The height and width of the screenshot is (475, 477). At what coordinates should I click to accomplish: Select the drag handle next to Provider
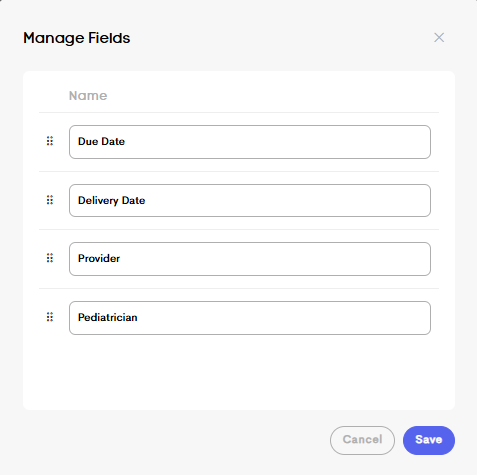[50, 258]
